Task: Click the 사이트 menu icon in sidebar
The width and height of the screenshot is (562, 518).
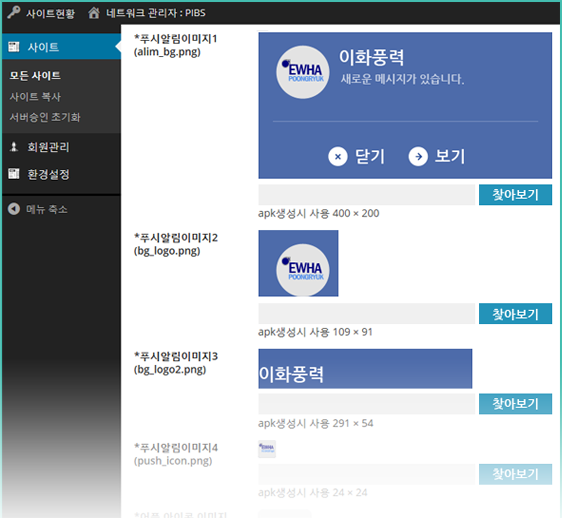Action: tap(14, 47)
